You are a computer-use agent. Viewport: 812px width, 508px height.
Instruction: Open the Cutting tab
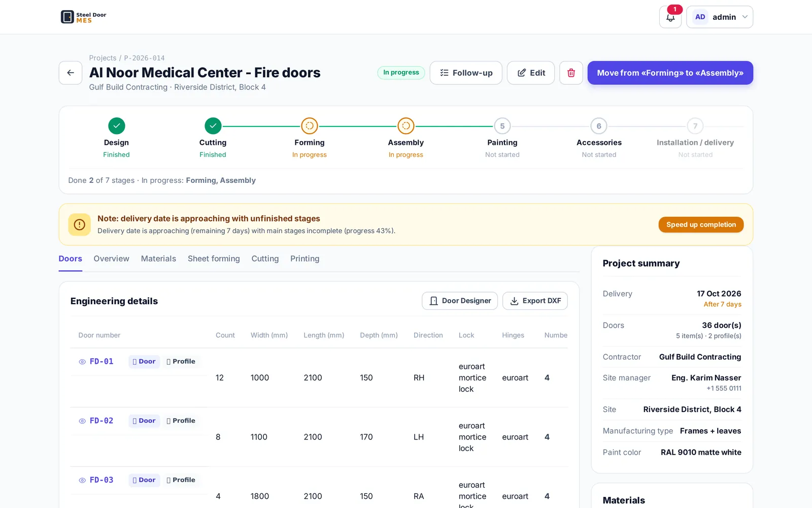click(x=265, y=259)
